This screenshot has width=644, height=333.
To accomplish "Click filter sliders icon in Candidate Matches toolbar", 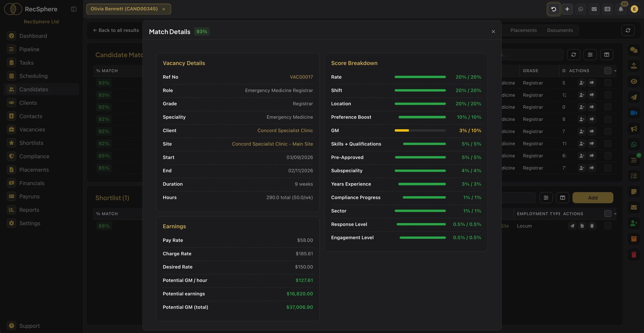I will (x=590, y=55).
